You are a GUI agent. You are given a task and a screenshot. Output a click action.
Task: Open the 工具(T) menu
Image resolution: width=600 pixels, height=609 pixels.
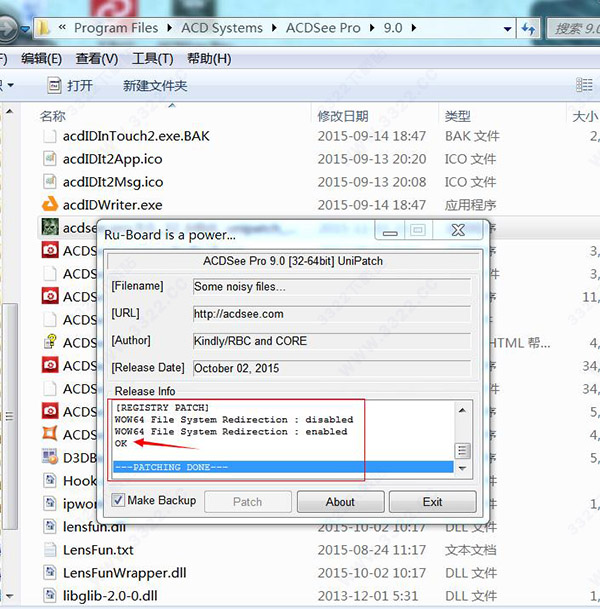[x=153, y=59]
